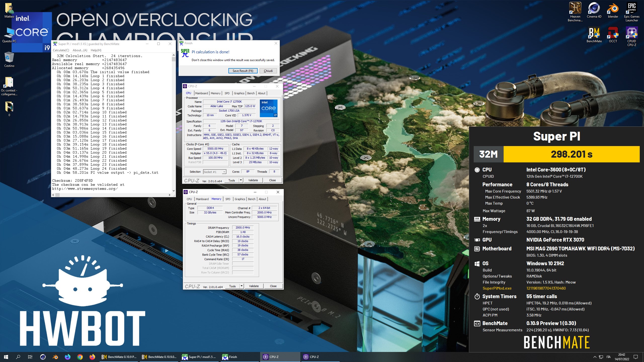Click Save Result (F6) button
The width and height of the screenshot is (644, 362).
(x=243, y=71)
